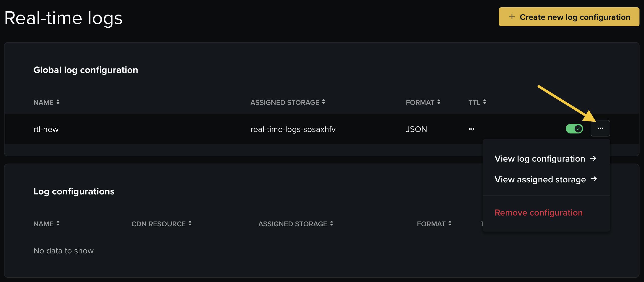Open the three-dot actions menu for rtl-new
Viewport: 644px width, 282px height.
(600, 128)
